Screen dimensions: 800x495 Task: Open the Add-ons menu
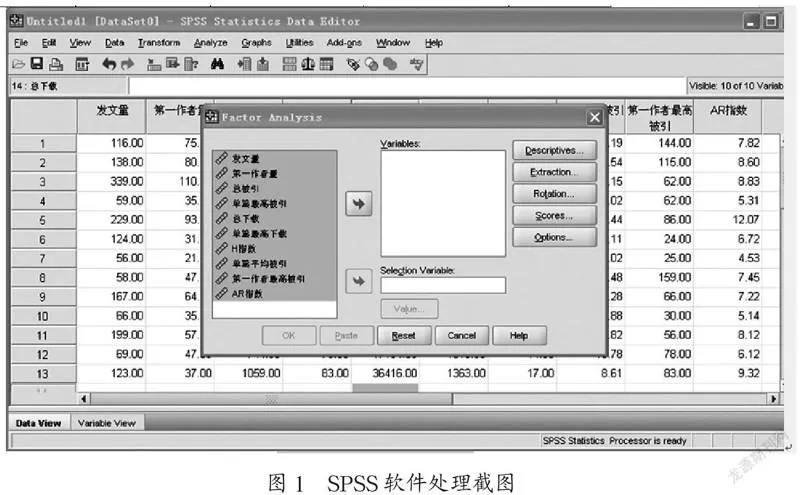[x=344, y=43]
